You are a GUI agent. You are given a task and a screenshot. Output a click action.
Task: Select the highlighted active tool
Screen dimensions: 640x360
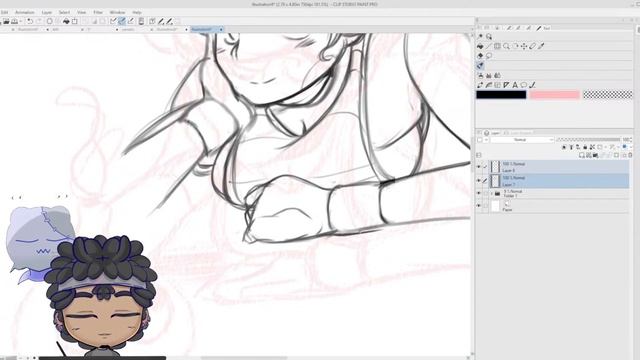click(480, 66)
